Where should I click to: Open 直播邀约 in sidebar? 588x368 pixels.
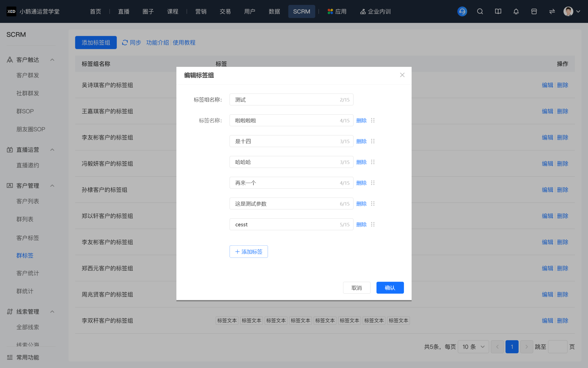click(28, 165)
